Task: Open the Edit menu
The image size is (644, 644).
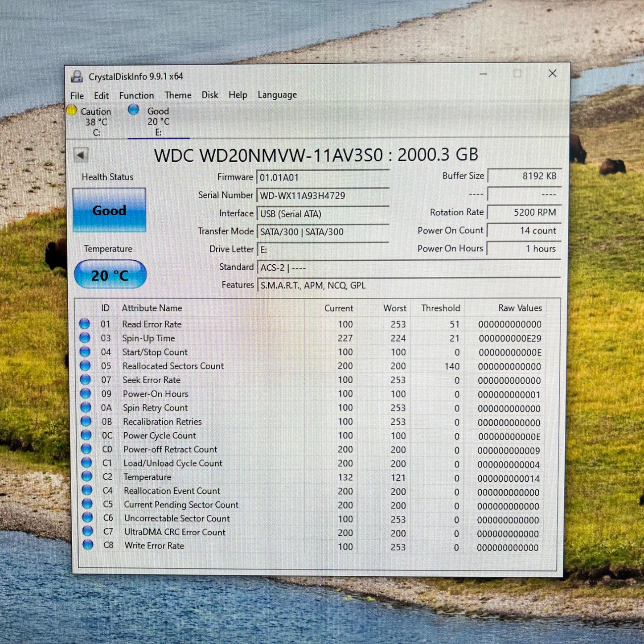Action: click(101, 96)
